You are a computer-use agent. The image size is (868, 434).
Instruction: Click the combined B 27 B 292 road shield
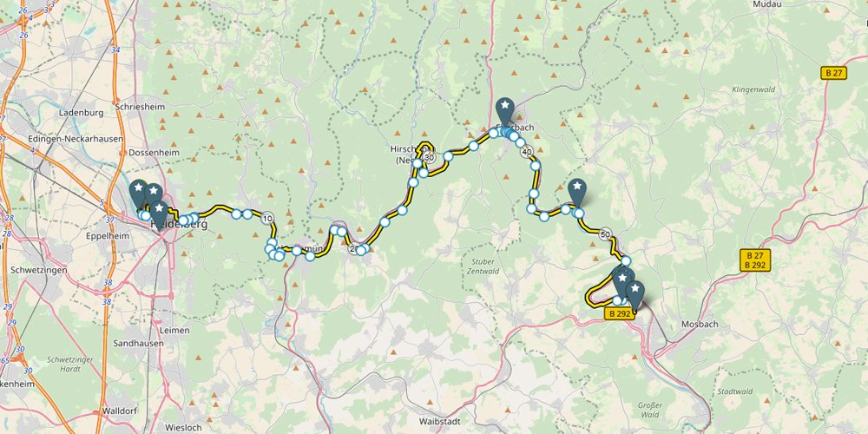click(x=755, y=260)
